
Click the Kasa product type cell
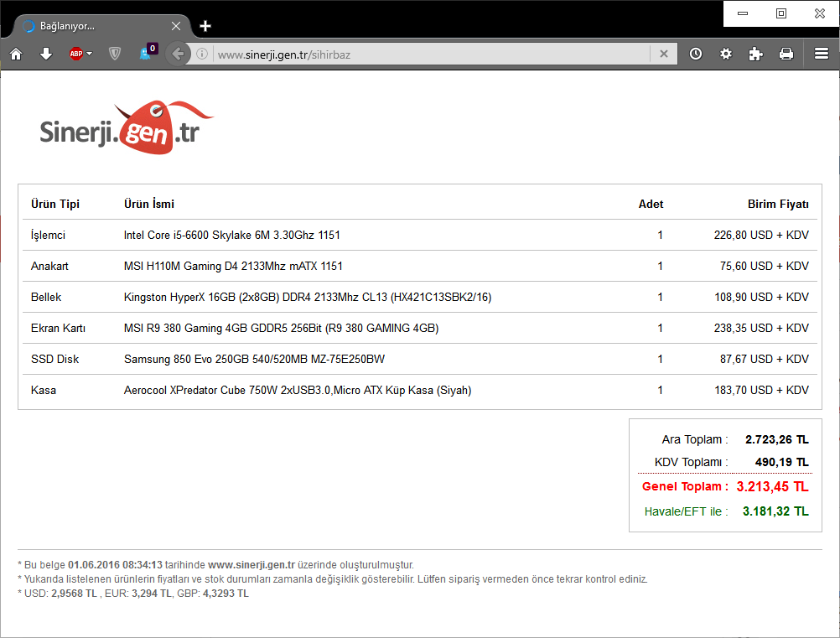pyautogui.click(x=44, y=391)
